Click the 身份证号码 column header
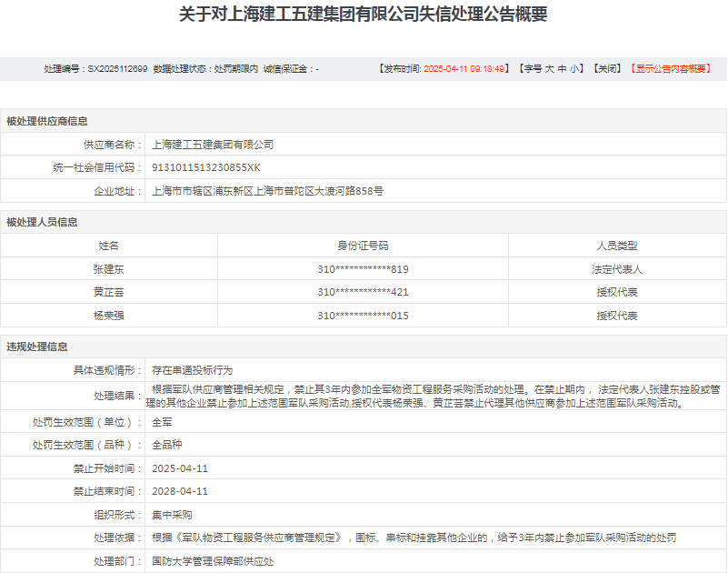The image size is (728, 573). coord(363,246)
